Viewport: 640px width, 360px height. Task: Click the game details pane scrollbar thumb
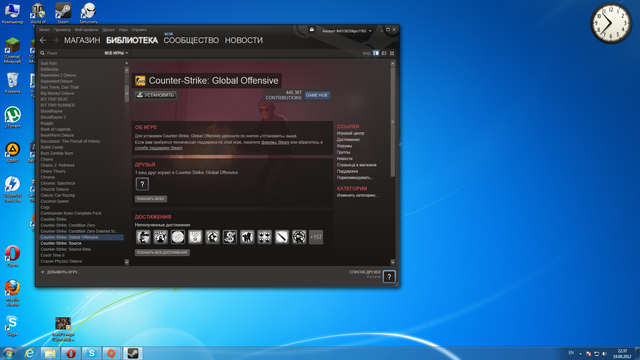[x=393, y=122]
